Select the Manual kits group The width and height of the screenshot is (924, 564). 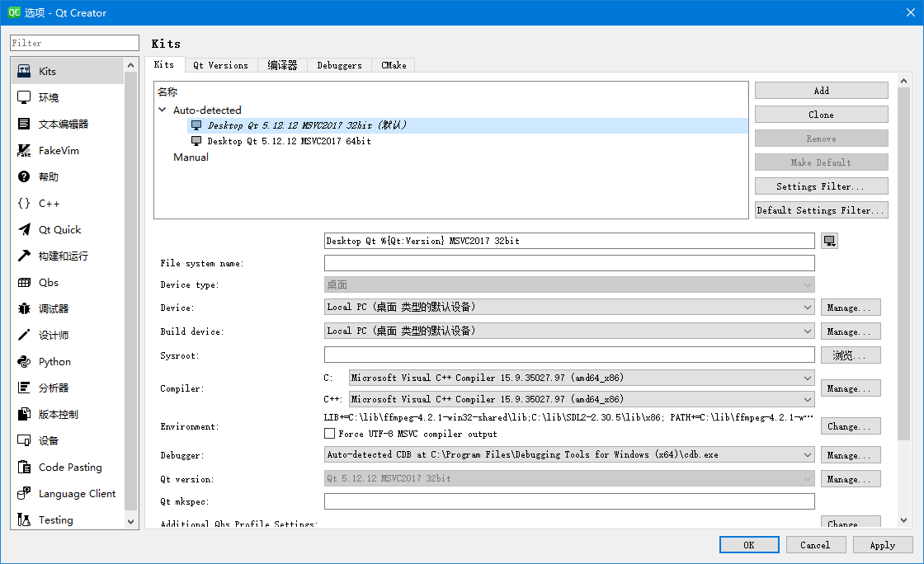pyautogui.click(x=191, y=157)
